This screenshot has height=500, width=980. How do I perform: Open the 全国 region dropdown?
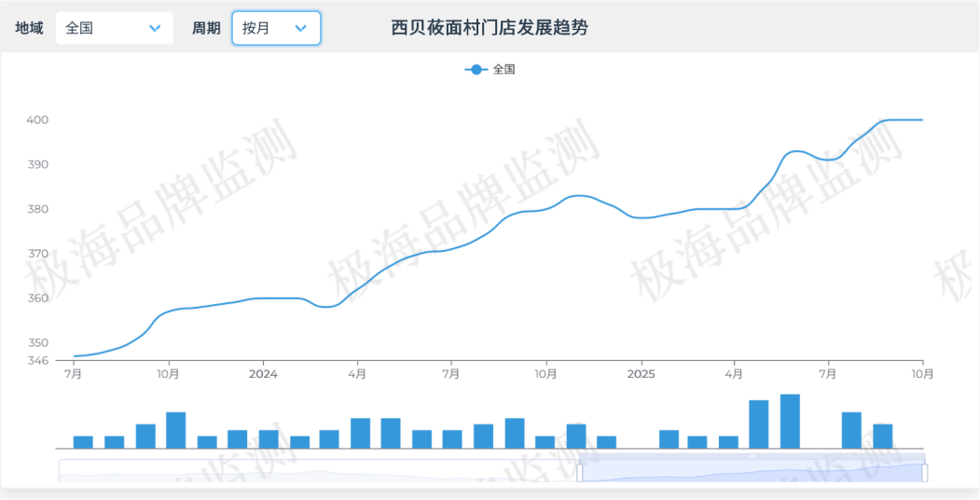[114, 29]
